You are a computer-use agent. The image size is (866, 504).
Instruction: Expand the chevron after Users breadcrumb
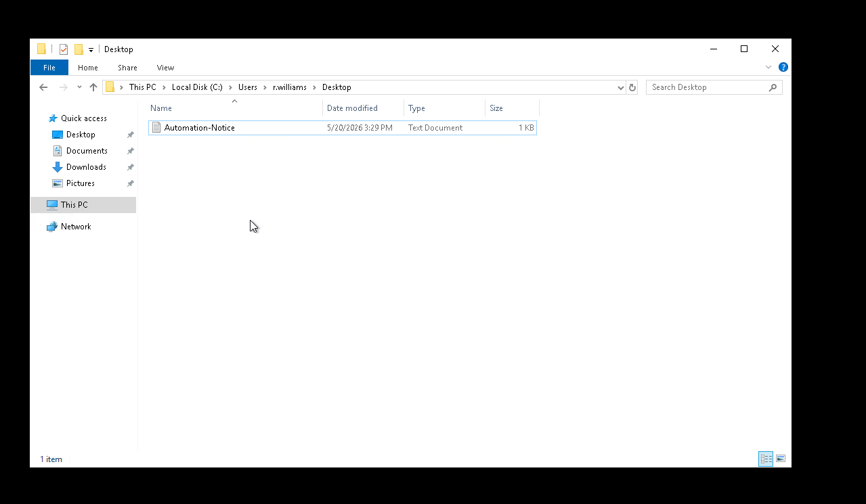click(265, 87)
